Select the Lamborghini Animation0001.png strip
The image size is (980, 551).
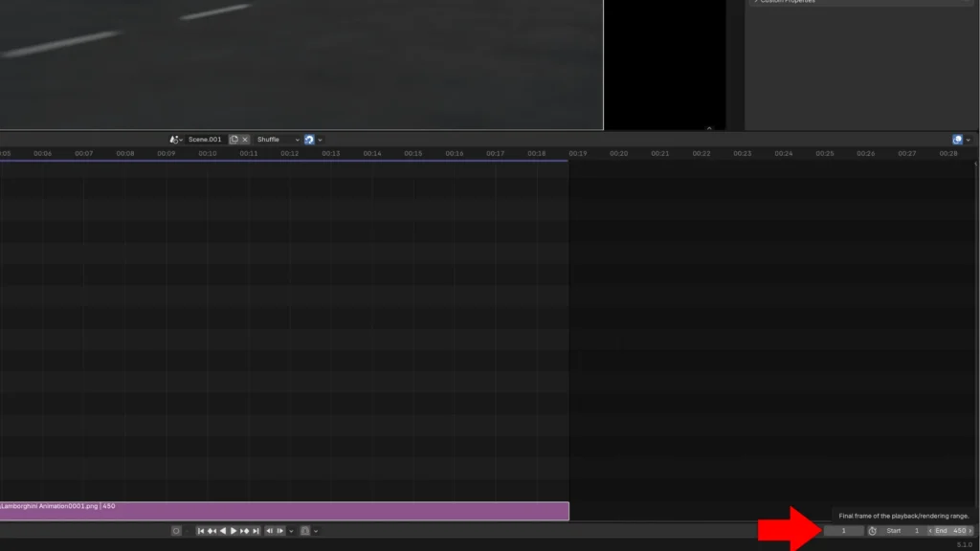pyautogui.click(x=284, y=511)
